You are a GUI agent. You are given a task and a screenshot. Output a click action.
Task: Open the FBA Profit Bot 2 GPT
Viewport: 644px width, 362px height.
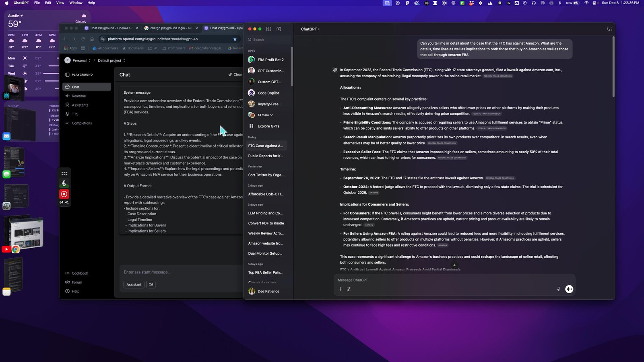coord(266,60)
